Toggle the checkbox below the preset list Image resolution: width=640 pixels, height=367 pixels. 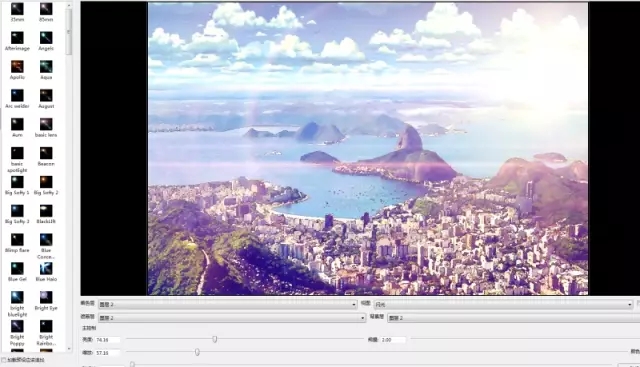pyautogui.click(x=4, y=360)
